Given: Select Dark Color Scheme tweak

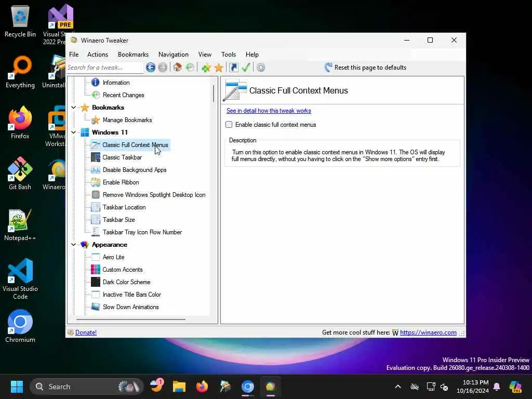Looking at the screenshot, I should 126,282.
